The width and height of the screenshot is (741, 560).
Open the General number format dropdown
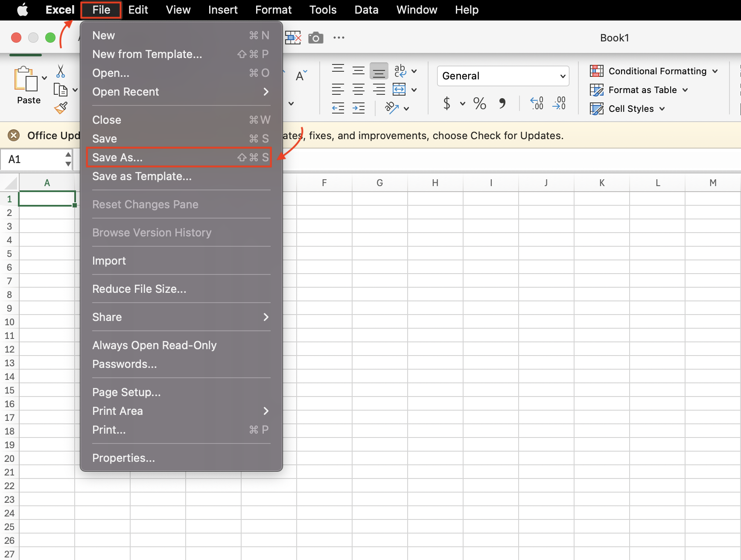503,76
